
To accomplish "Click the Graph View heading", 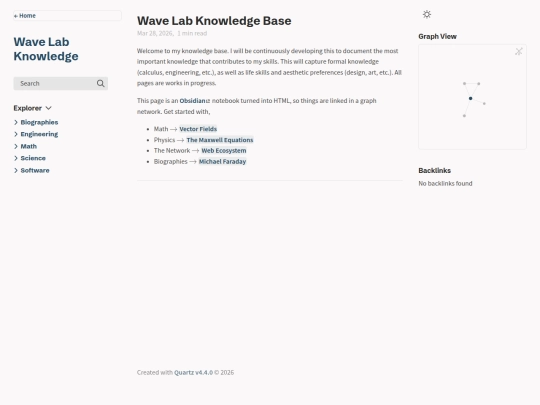I will click(437, 37).
